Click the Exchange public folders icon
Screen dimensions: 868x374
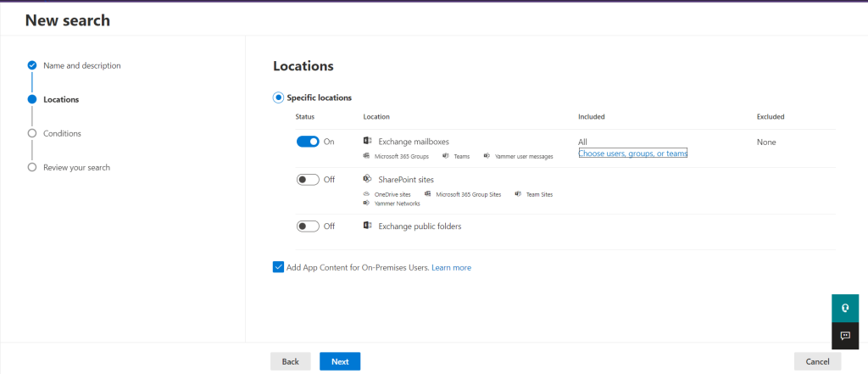[x=367, y=226]
